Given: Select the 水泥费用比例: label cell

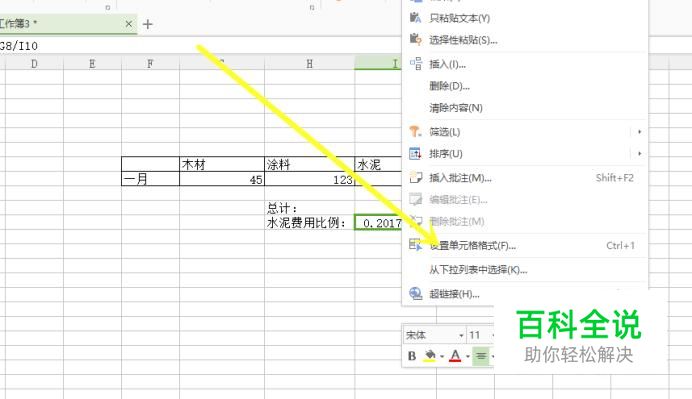Looking at the screenshot, I should 309,222.
